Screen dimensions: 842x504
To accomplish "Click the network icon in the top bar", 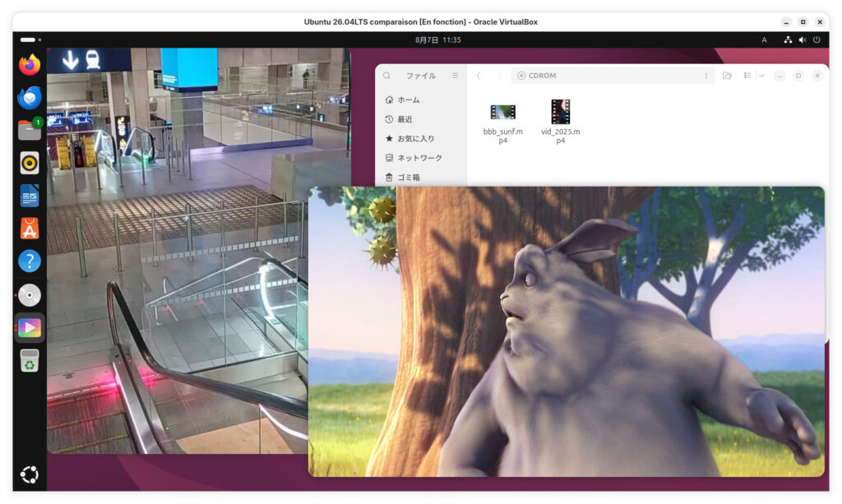I will (x=788, y=39).
